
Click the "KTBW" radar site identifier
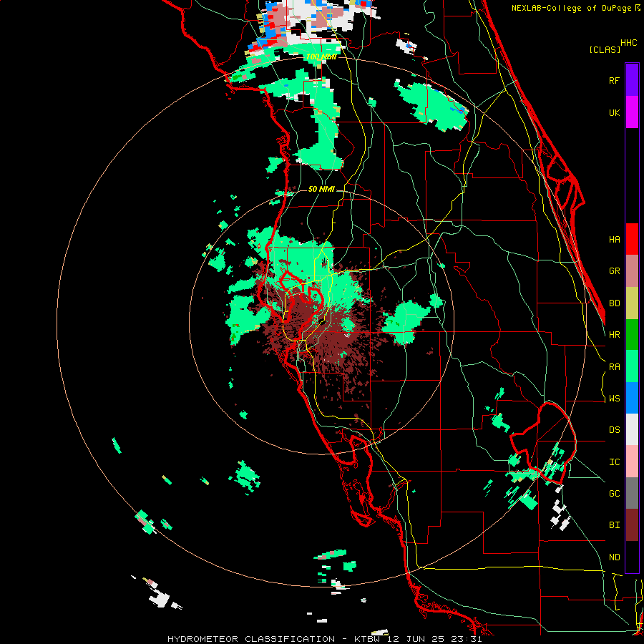(369, 639)
